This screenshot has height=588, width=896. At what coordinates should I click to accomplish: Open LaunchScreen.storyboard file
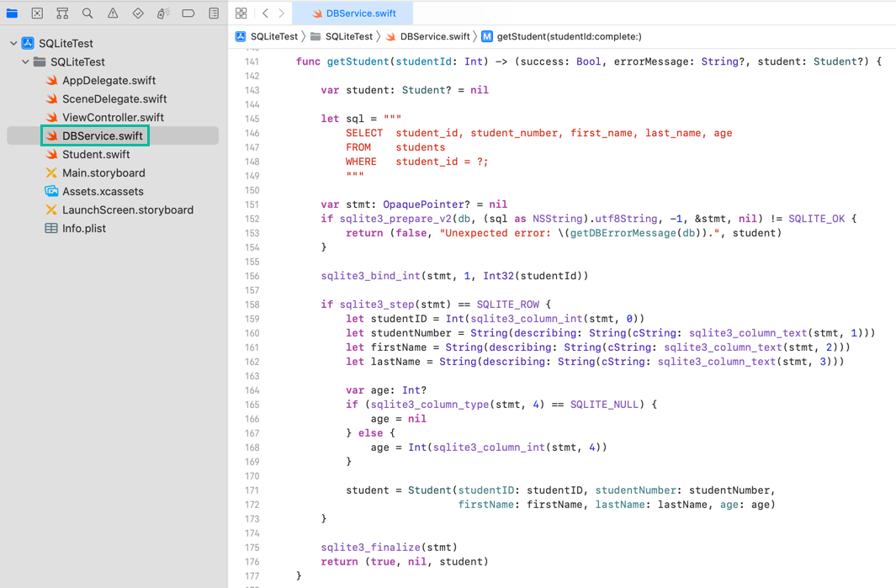point(127,209)
